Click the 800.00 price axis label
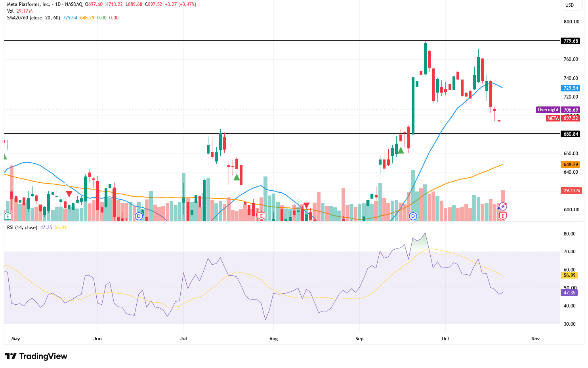 571,22
